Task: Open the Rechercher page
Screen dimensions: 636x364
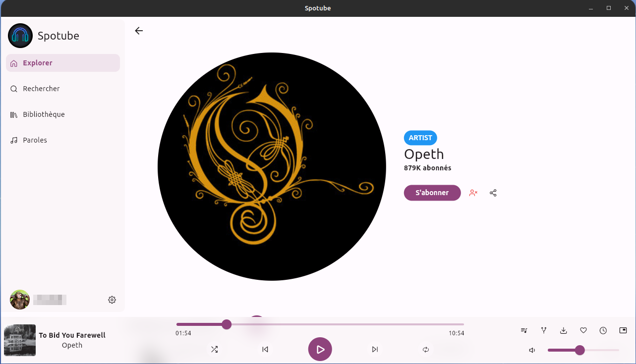Action: coord(41,89)
